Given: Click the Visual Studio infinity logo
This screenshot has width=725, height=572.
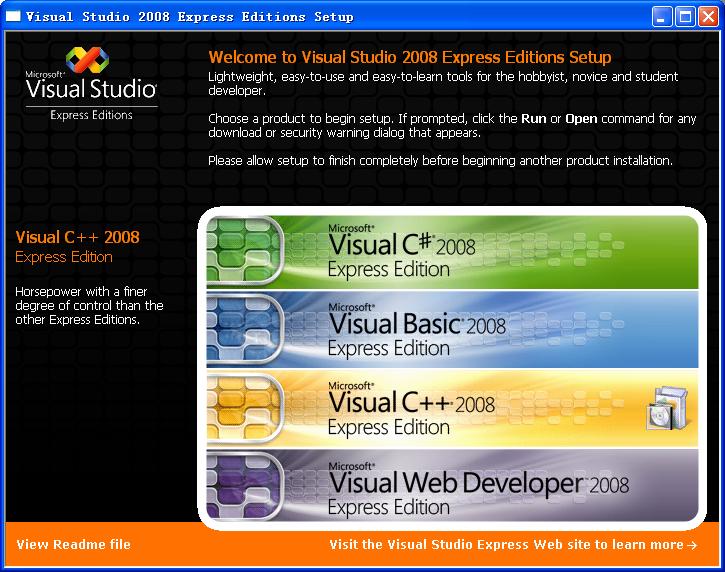Looking at the screenshot, I should pos(87,60).
